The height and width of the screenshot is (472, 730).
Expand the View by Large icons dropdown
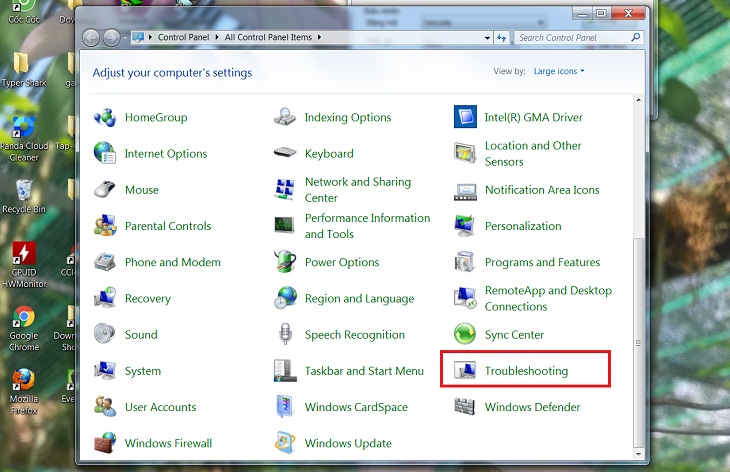coord(559,72)
